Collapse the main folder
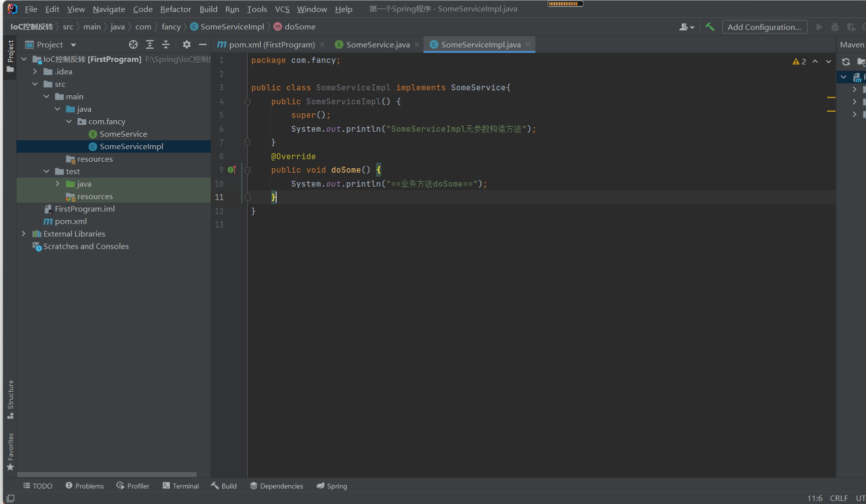The image size is (866, 504). pos(46,96)
